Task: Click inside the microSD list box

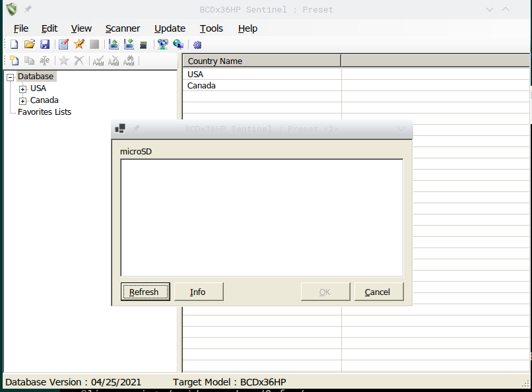Action: (262, 218)
